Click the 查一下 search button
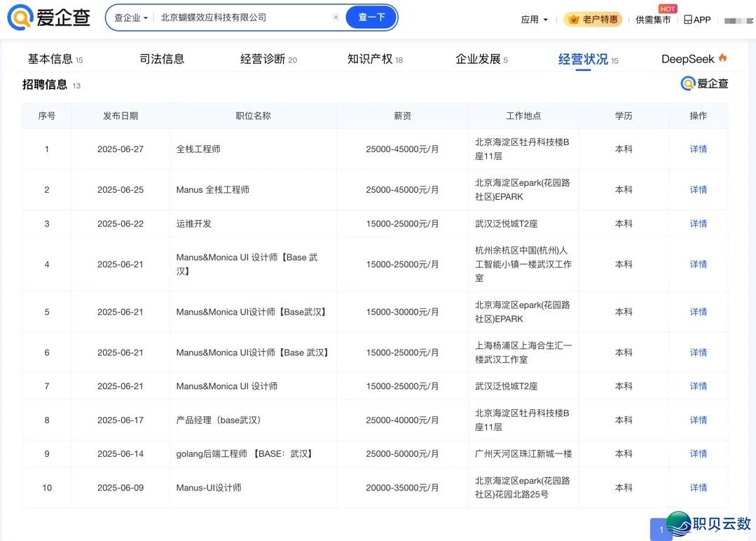Screen dimensions: 756x541 (x=371, y=18)
